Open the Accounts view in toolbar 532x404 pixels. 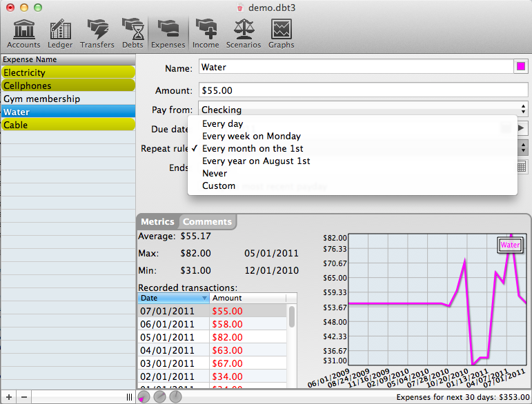click(23, 33)
